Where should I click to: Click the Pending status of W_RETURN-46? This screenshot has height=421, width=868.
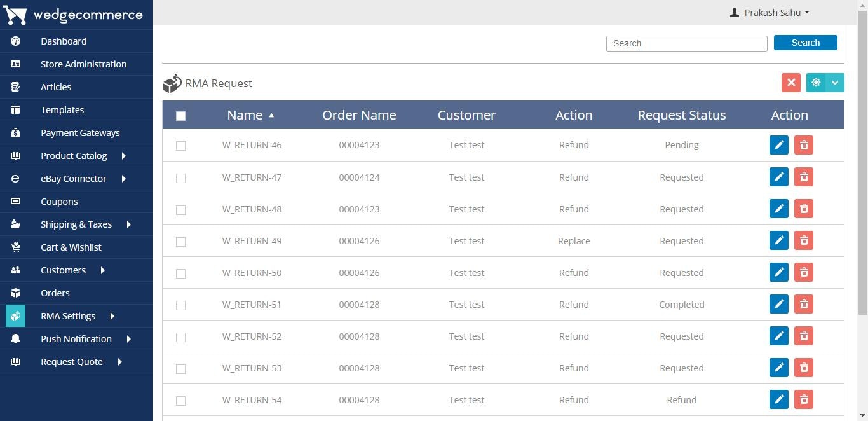[x=682, y=145]
